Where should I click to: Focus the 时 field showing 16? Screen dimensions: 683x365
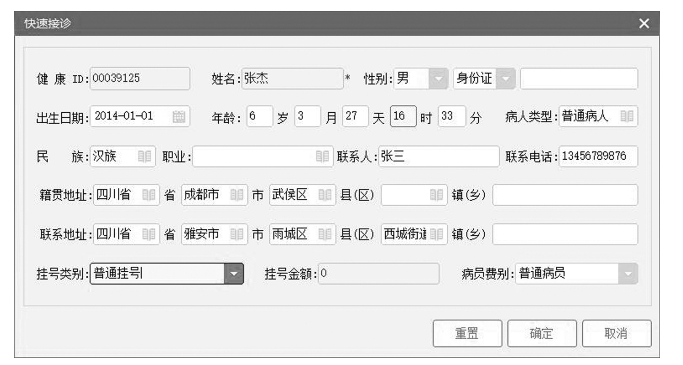403,116
